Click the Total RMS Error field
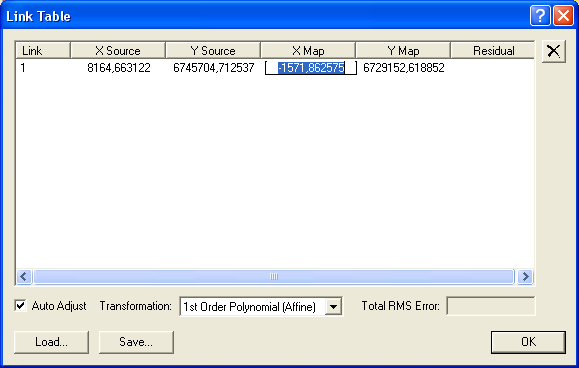Screen dimensions: 579x368 tap(491, 306)
